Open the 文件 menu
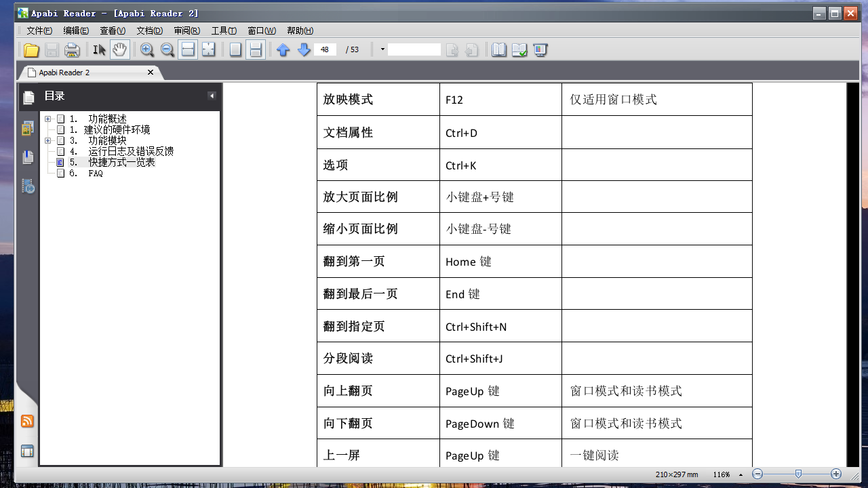This screenshot has height=488, width=868. pos(39,30)
